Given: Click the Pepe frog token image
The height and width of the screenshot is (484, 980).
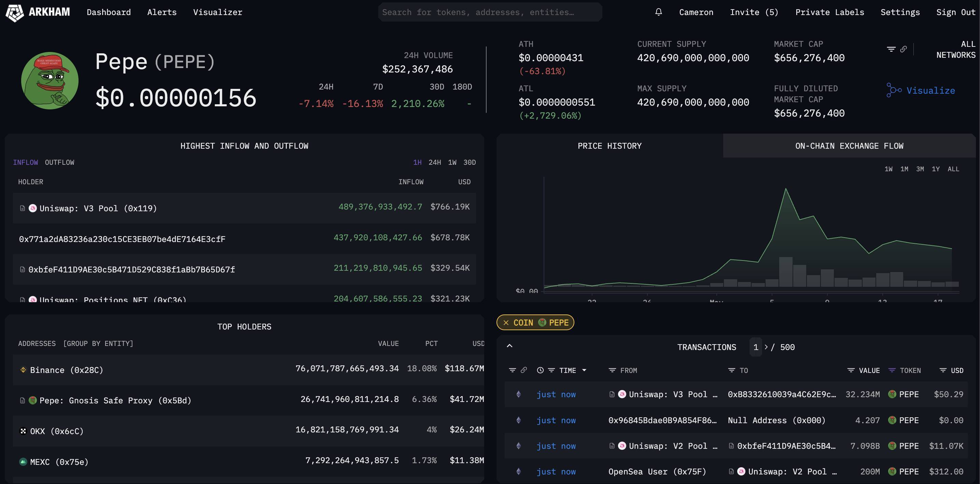Looking at the screenshot, I should [x=50, y=81].
